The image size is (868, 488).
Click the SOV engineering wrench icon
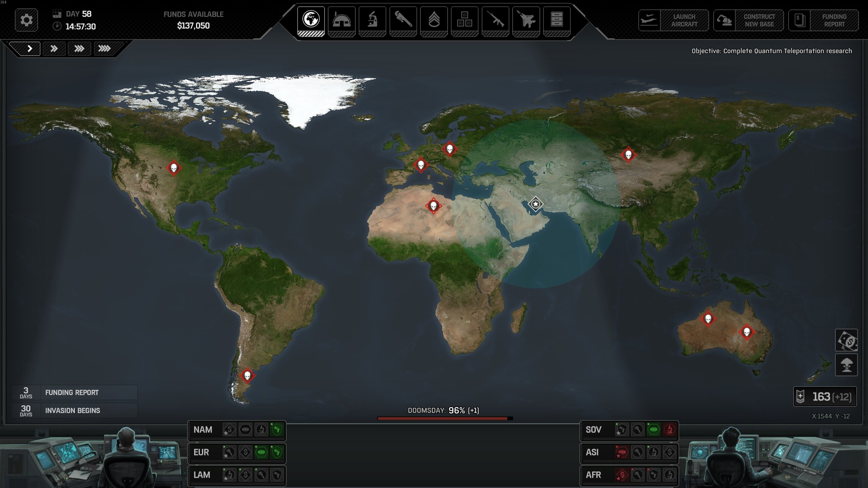click(x=638, y=430)
